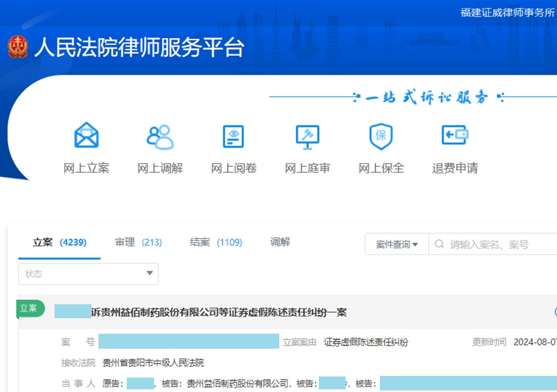Click the court emblem logo
Image resolution: width=557 pixels, height=392 pixels.
point(18,47)
